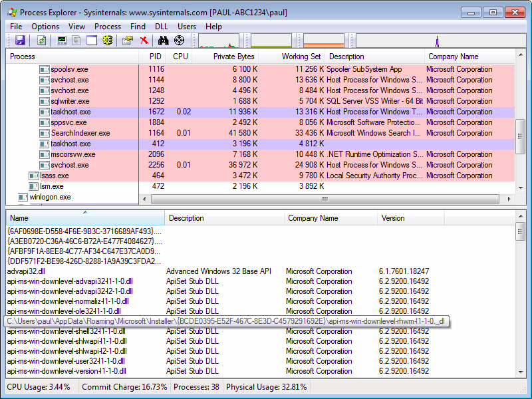Screen dimensions: 532x399
Task: Click the crosshair Find Window's Process icon
Action: pyautogui.click(x=178, y=41)
